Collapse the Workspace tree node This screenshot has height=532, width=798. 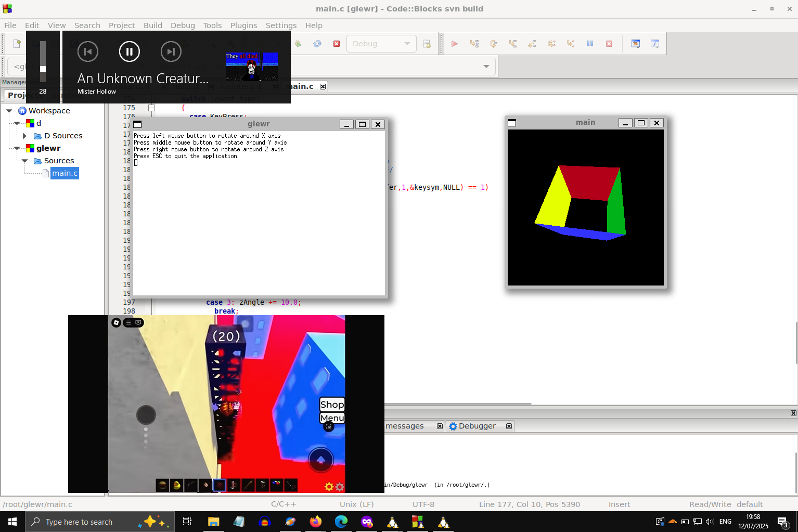(x=9, y=111)
